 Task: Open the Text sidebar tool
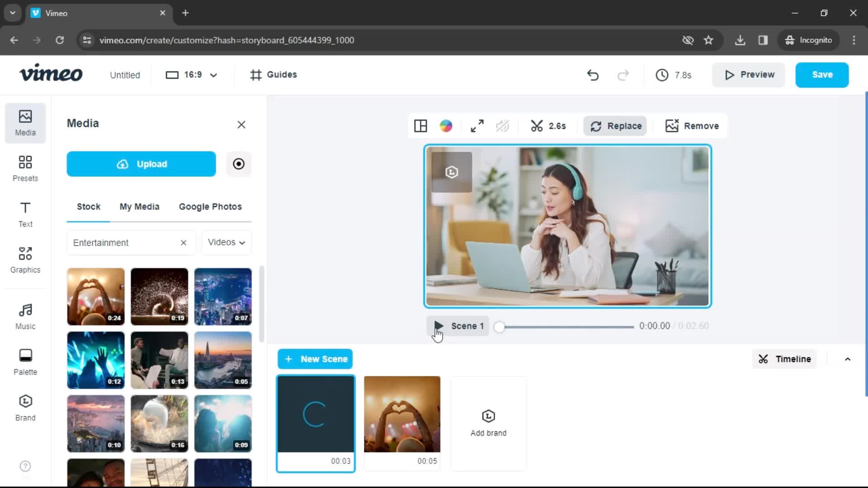25,215
